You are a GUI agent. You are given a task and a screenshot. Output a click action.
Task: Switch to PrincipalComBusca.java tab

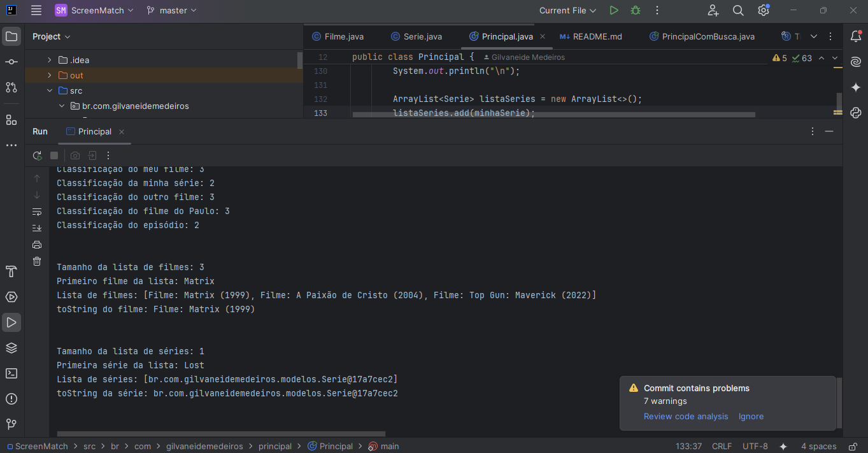[x=702, y=36]
